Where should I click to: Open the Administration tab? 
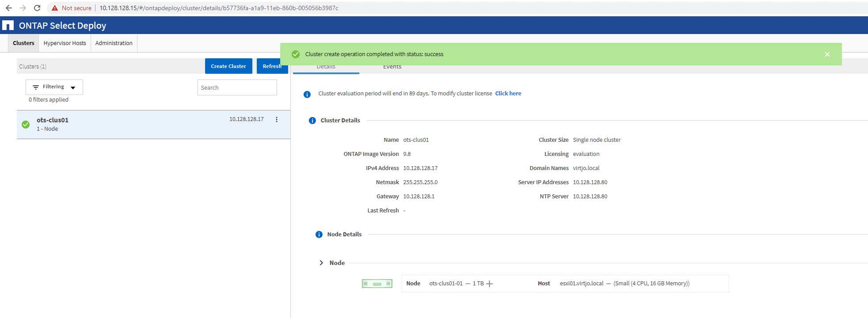pos(114,43)
